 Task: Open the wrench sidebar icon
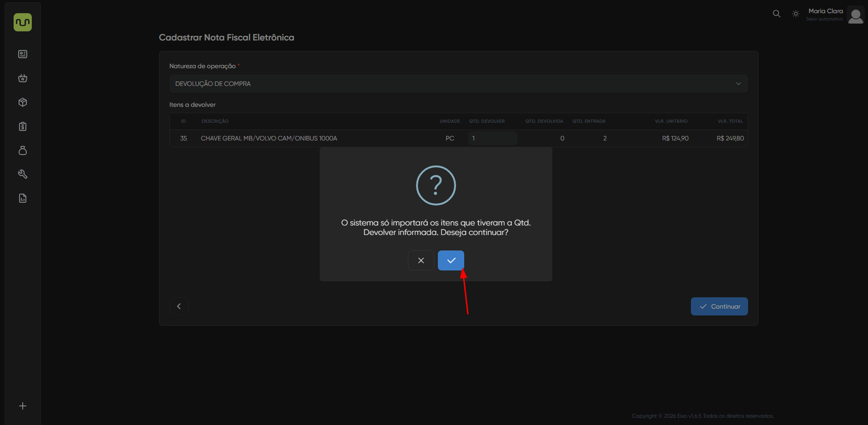click(23, 174)
